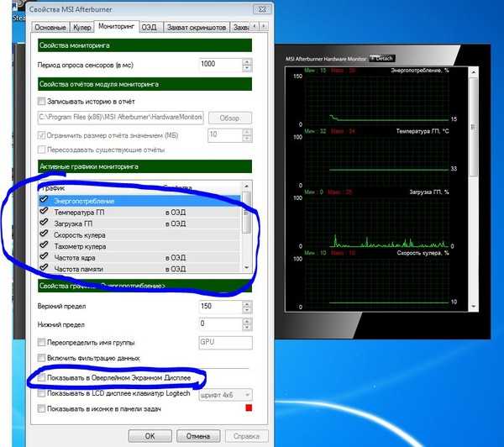Click Detach in the Hardware Monitor window

point(382,59)
